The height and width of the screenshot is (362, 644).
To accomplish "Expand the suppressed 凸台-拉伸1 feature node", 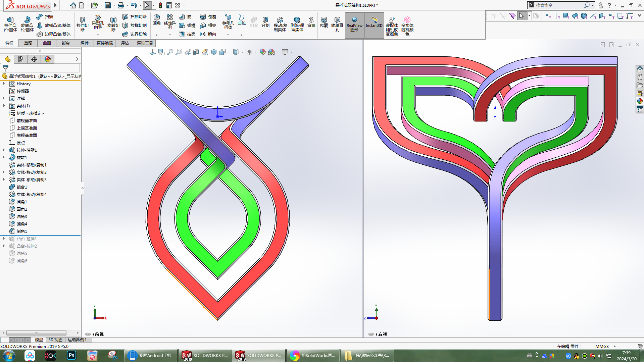I will [4, 239].
